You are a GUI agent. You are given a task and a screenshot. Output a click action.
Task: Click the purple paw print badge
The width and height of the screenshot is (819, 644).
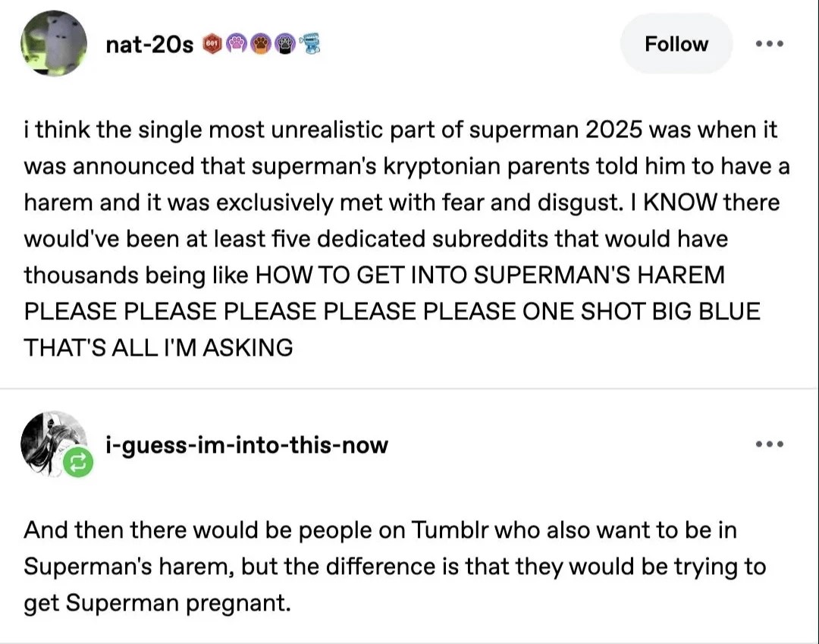pos(236,43)
